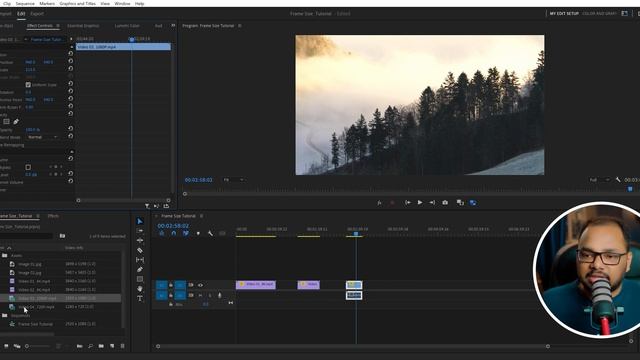Open Graphics and Titles menu
Image resolution: width=640 pixels, height=360 pixels.
click(x=78, y=3)
